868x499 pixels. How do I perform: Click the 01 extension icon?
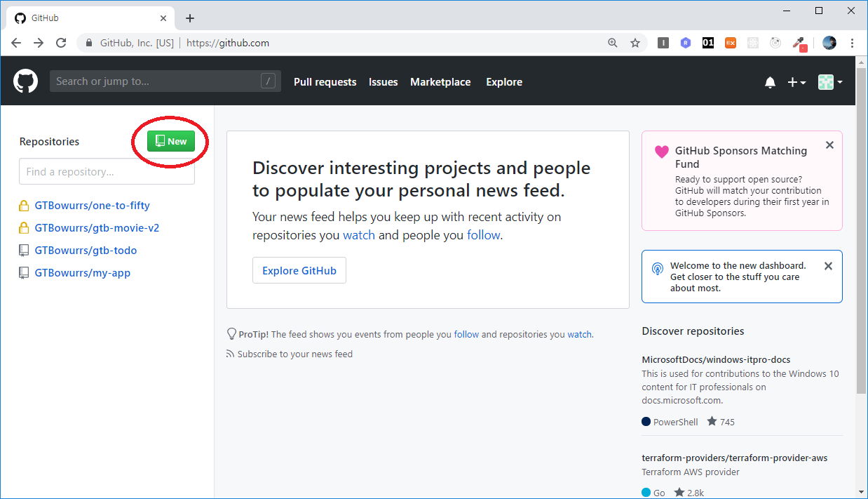[x=708, y=43]
